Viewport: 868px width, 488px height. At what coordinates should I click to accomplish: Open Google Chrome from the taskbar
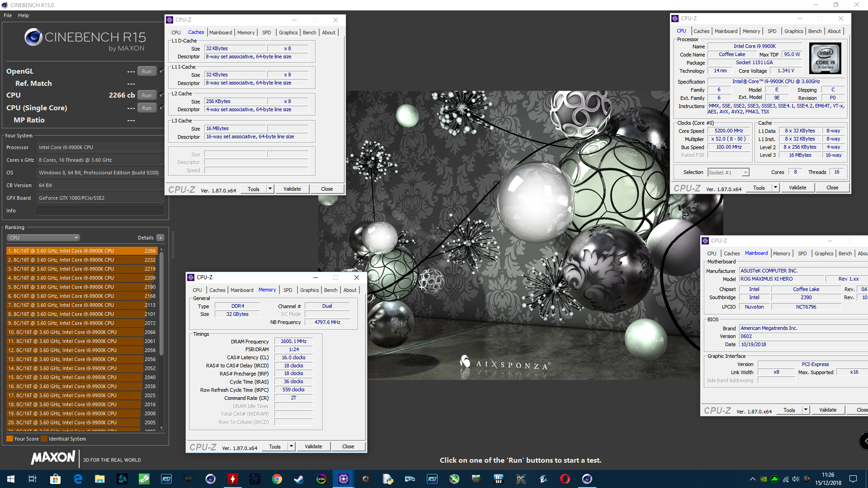tap(277, 479)
